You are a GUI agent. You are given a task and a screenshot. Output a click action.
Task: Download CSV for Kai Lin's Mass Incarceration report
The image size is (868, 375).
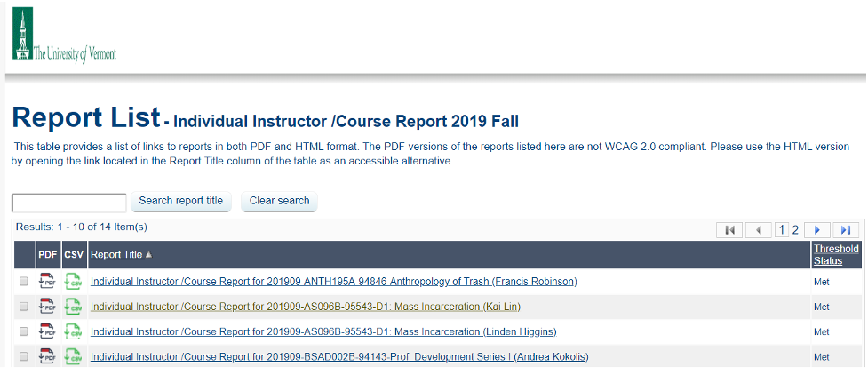(x=73, y=307)
